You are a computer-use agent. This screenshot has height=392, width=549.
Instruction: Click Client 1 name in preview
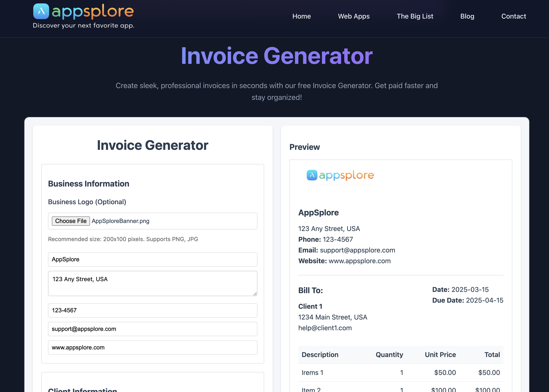[310, 306]
